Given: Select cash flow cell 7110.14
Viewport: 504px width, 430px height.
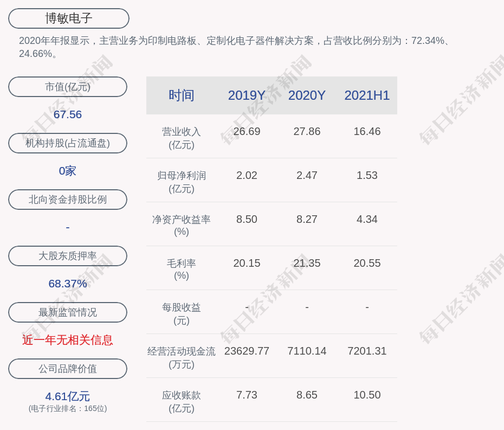Looking at the screenshot, I should 307,351.
